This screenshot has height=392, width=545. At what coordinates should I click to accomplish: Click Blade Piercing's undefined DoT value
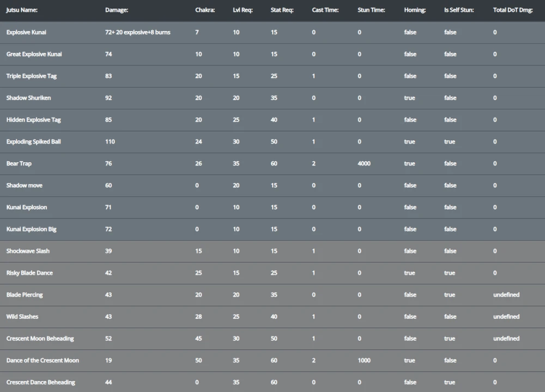(506, 295)
